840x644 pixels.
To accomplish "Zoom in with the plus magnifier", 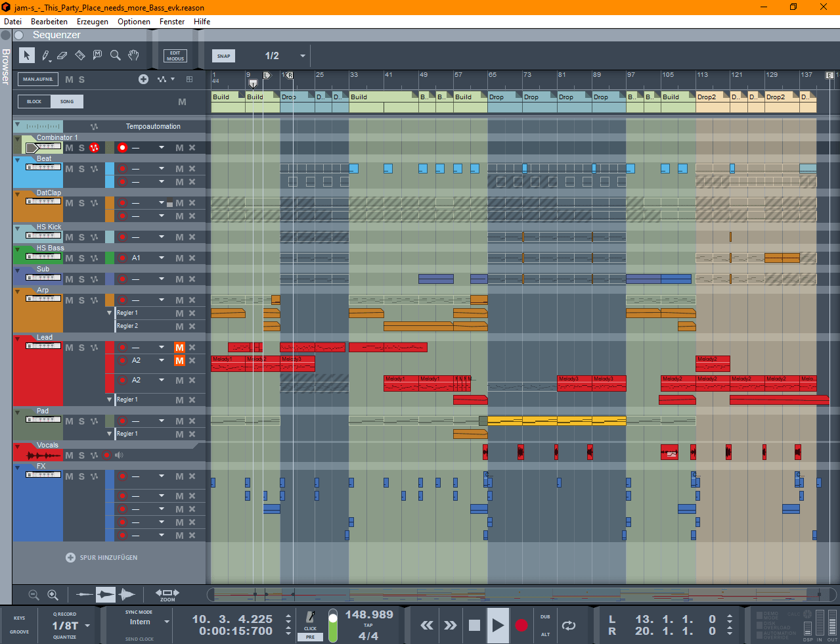I will pyautogui.click(x=53, y=595).
